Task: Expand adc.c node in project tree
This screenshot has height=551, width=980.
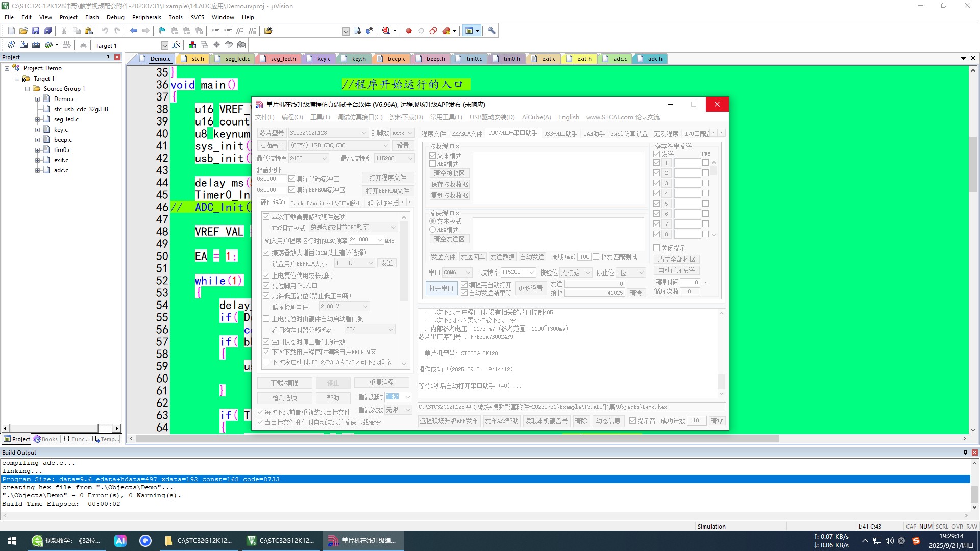Action: pos(37,170)
